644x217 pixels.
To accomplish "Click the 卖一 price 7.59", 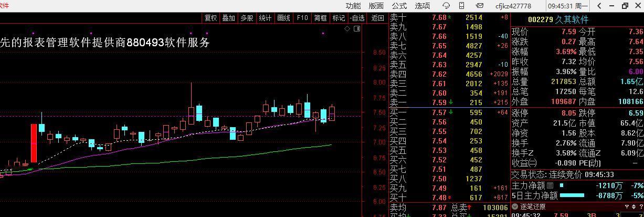I will tap(439, 102).
